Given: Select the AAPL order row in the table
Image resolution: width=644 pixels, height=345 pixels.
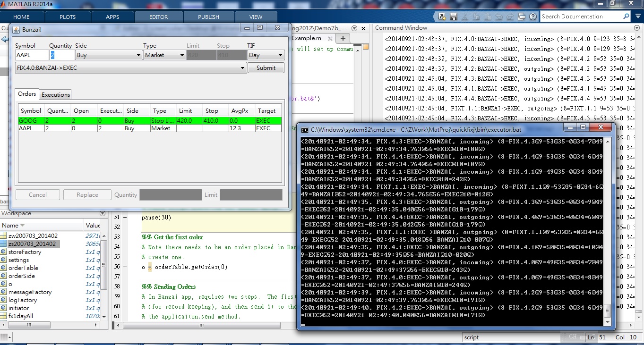Looking at the screenshot, I should (x=150, y=128).
